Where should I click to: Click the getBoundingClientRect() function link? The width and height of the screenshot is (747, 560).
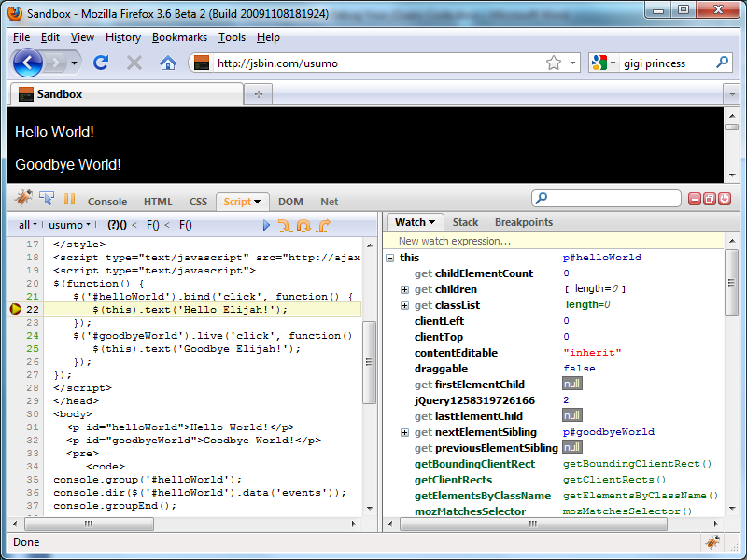(637, 464)
